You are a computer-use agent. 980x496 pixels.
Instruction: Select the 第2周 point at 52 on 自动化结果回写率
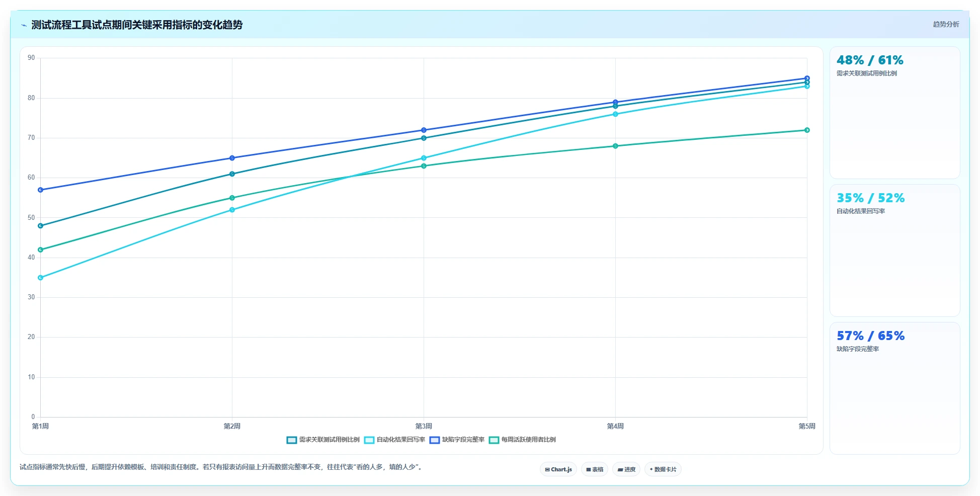pos(232,210)
